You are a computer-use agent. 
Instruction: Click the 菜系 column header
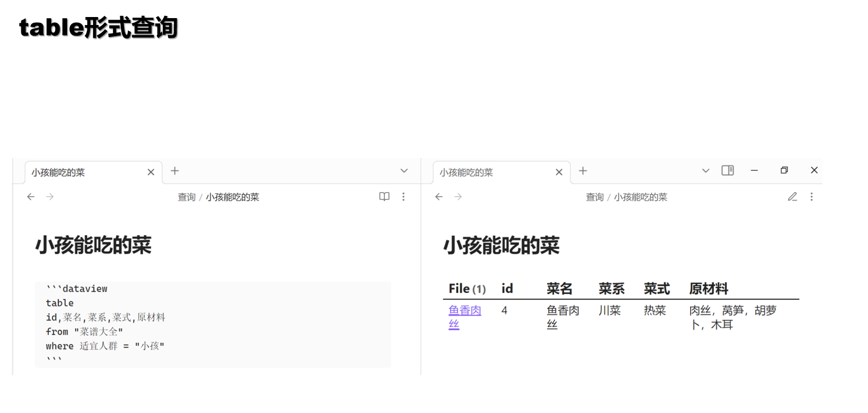(611, 289)
